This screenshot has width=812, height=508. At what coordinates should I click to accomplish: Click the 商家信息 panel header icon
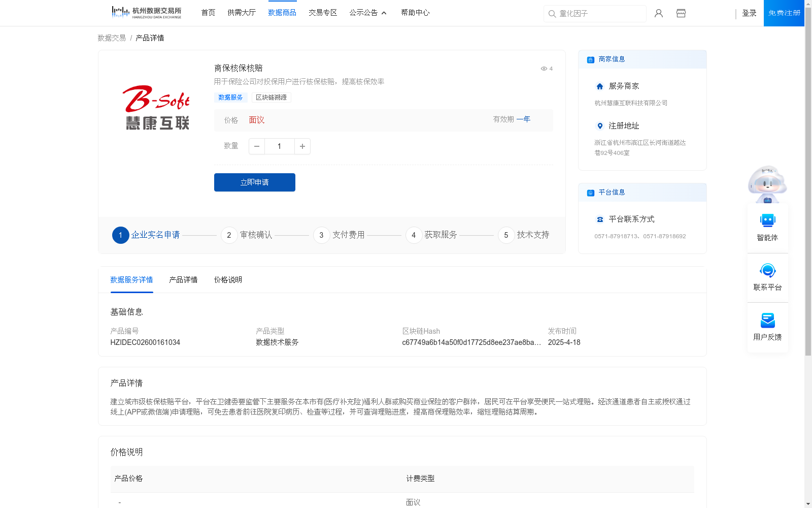click(590, 60)
